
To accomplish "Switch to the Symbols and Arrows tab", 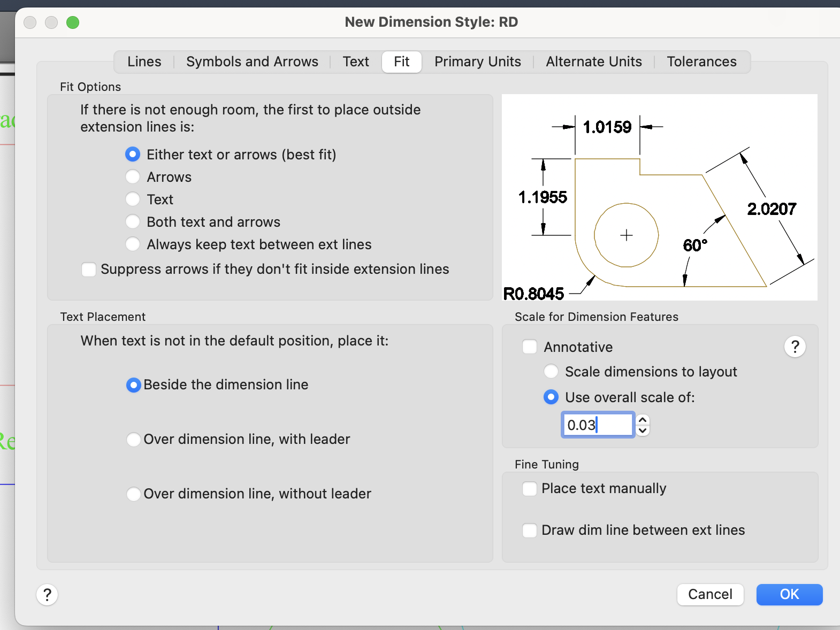I will coord(252,62).
